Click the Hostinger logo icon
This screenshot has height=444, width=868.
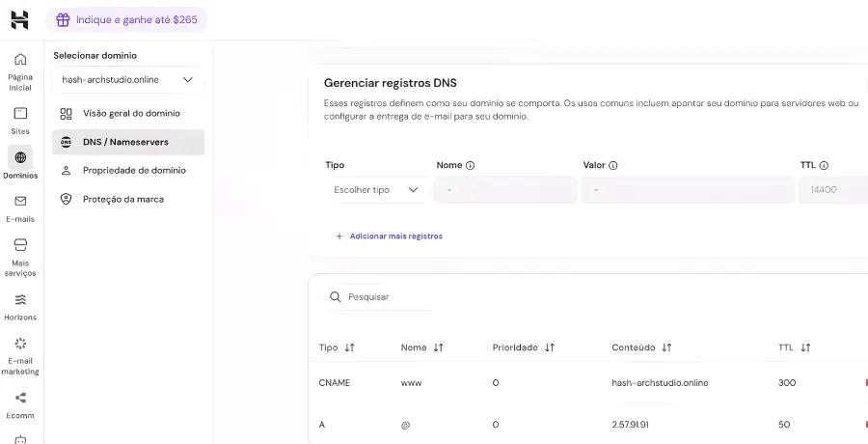click(x=19, y=20)
